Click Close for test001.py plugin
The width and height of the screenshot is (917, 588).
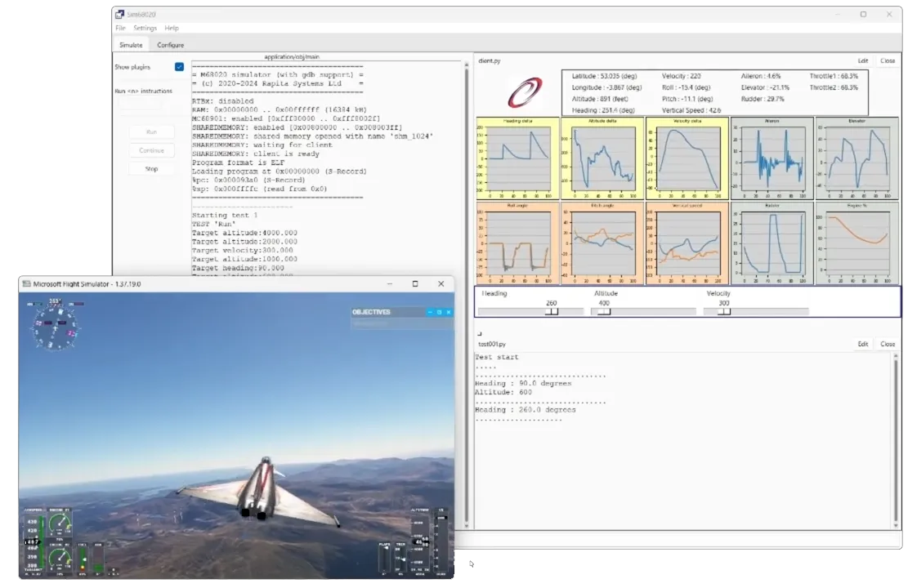click(888, 345)
